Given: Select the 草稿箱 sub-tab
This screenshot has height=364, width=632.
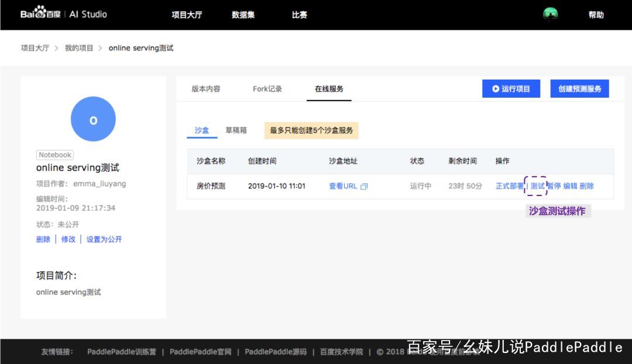Looking at the screenshot, I should coord(236,131).
